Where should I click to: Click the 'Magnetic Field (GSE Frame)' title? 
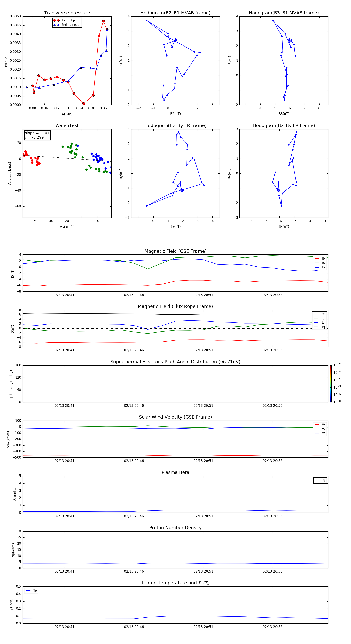click(175, 251)
